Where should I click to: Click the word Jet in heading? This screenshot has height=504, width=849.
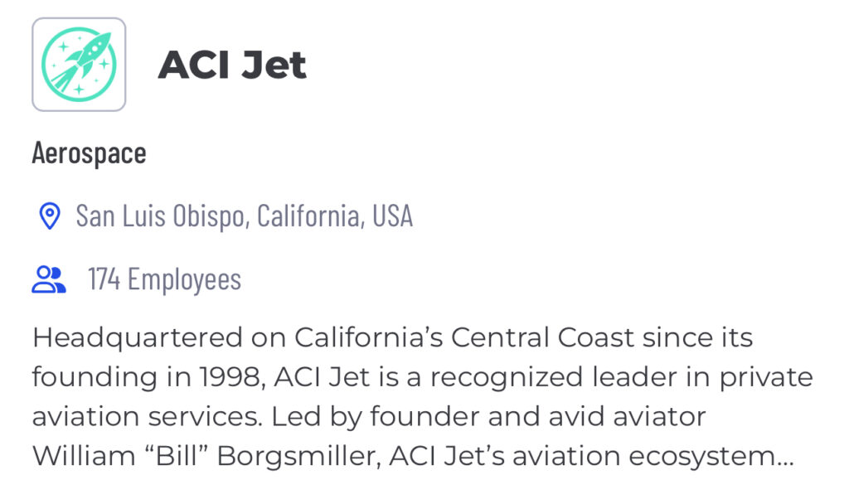(274, 65)
